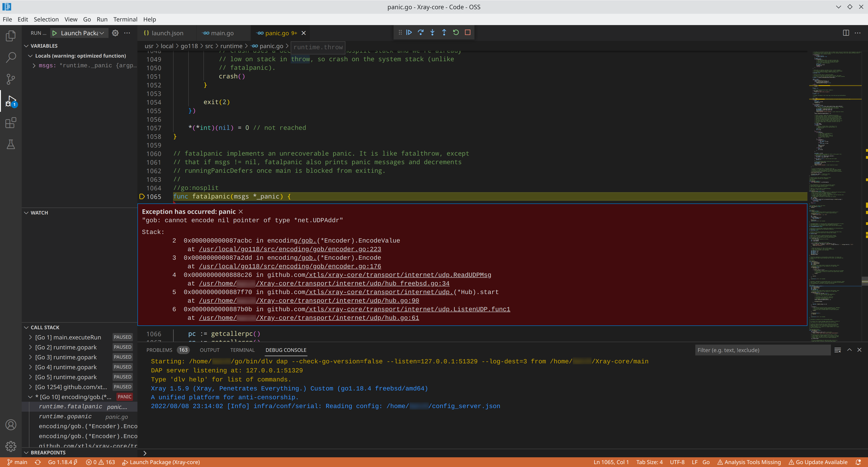Restart the debug session
The height and width of the screenshot is (467, 868).
pyautogui.click(x=455, y=32)
